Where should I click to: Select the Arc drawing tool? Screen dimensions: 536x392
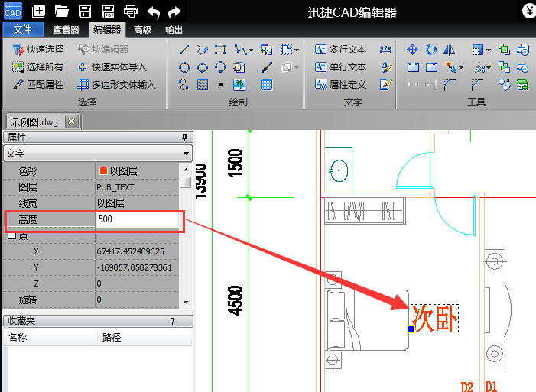pos(220,67)
